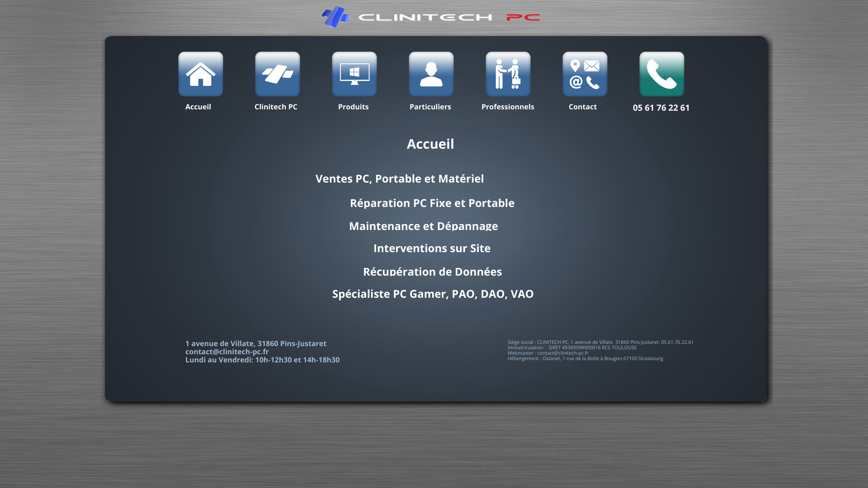Click the Webmaster email line

pyautogui.click(x=548, y=353)
